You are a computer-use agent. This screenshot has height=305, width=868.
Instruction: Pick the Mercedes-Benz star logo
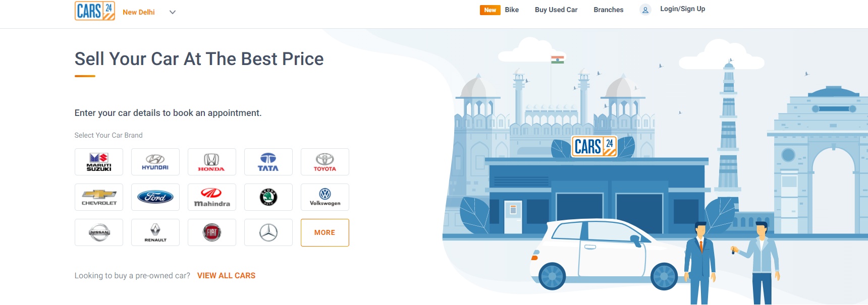(x=268, y=232)
